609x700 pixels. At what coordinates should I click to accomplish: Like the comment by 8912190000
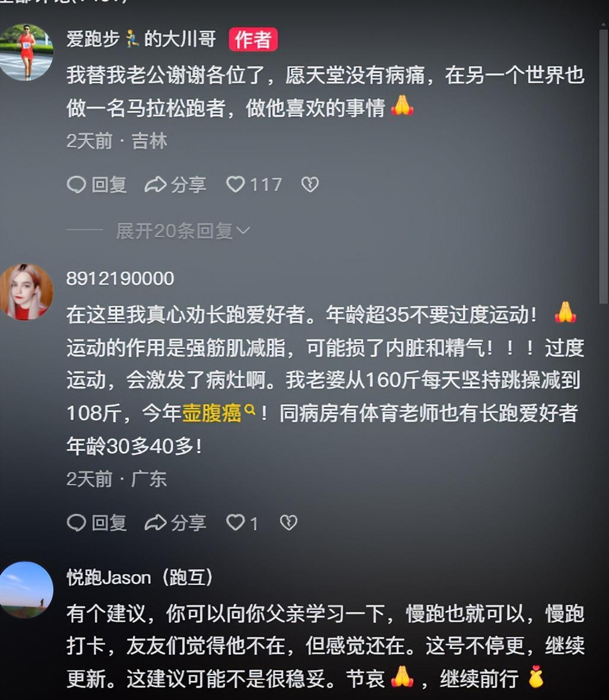pyautogui.click(x=242, y=522)
